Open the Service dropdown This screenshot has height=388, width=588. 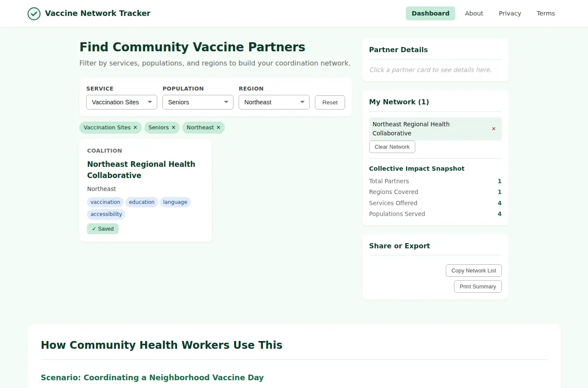[122, 102]
